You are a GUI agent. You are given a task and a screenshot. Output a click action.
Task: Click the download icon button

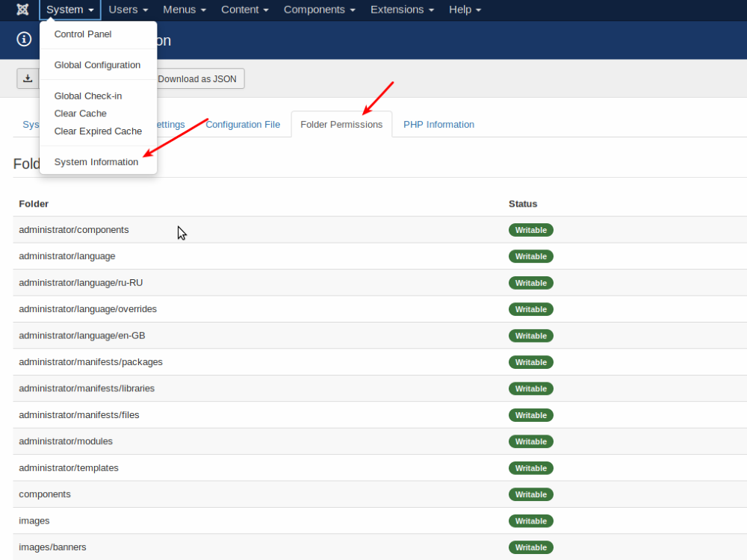point(28,78)
